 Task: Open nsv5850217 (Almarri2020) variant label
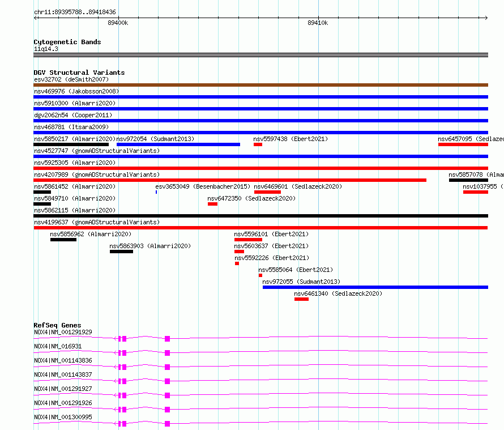(x=75, y=139)
